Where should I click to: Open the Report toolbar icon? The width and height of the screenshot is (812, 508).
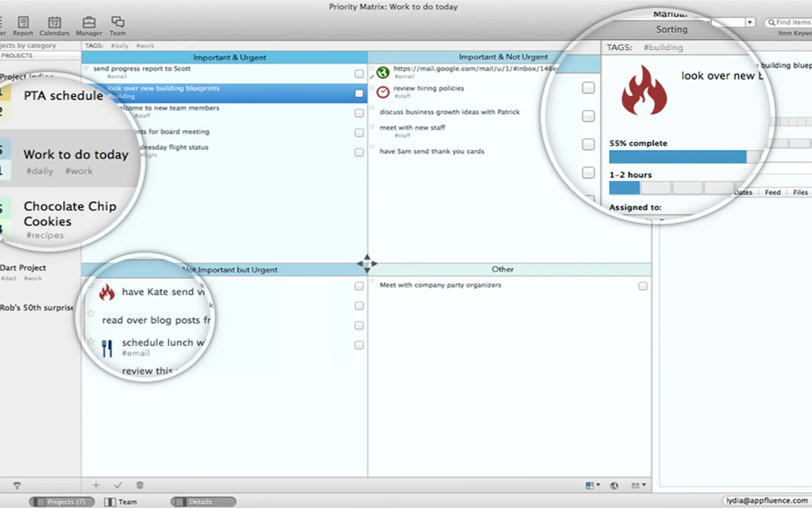pos(23,25)
